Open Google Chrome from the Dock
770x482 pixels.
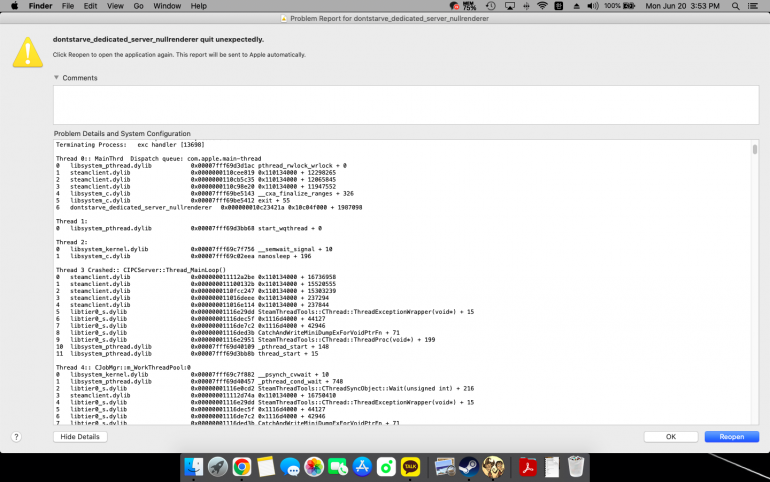pyautogui.click(x=242, y=467)
